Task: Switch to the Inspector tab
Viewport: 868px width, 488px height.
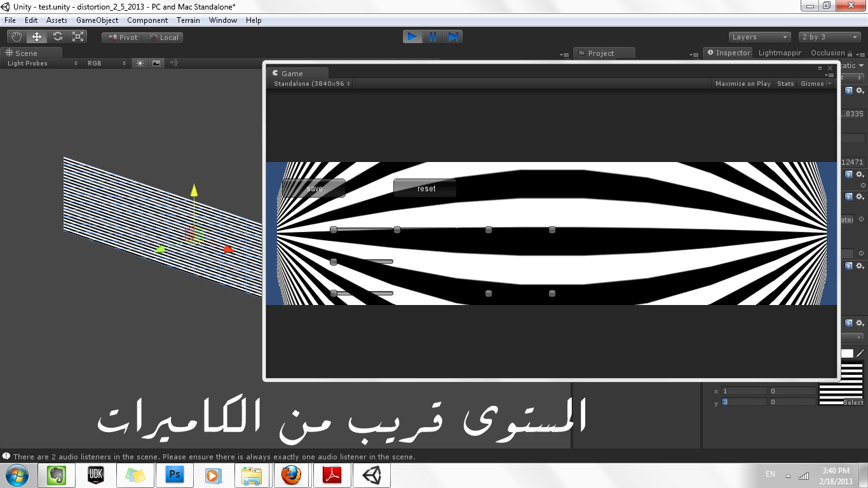Action: click(728, 53)
